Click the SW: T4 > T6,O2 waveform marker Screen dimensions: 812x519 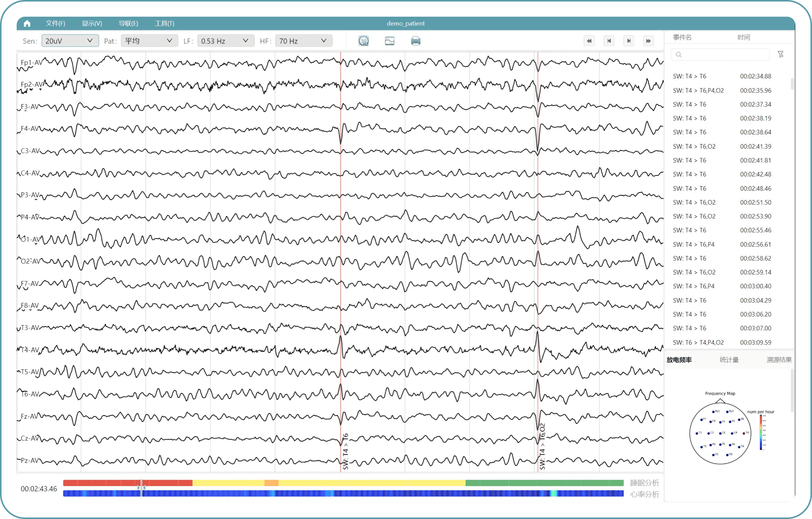tap(542, 447)
